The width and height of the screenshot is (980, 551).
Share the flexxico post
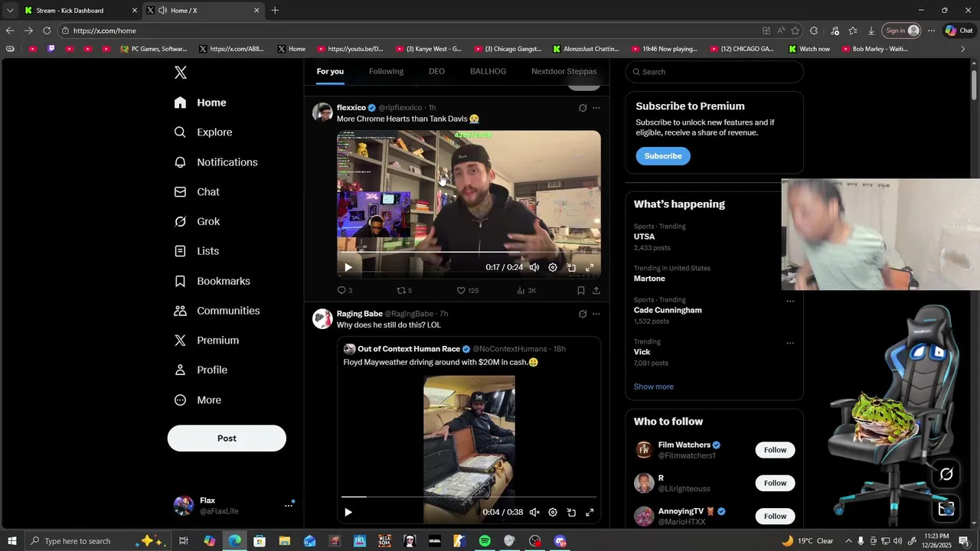[596, 291]
